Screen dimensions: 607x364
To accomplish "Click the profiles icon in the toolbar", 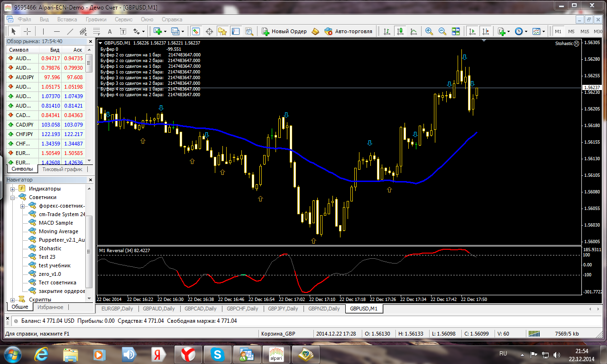I will 175,31.
